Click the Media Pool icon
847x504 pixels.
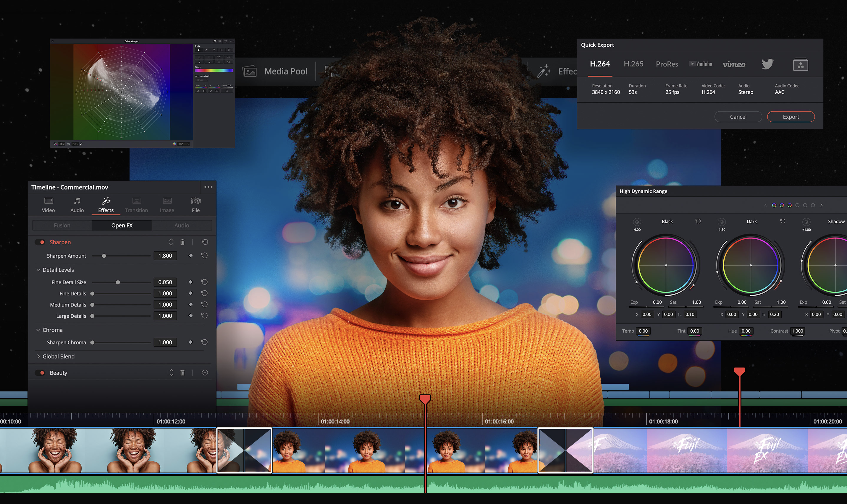250,71
